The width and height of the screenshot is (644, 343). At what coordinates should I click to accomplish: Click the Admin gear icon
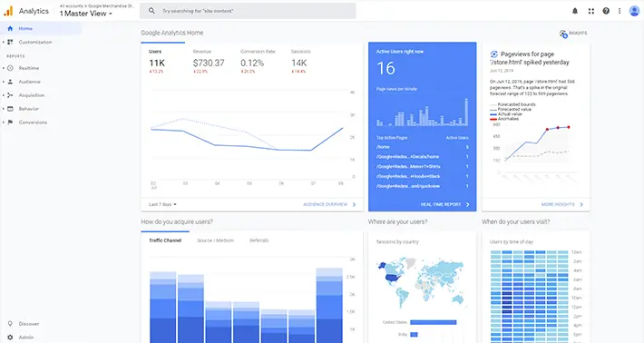point(10,338)
